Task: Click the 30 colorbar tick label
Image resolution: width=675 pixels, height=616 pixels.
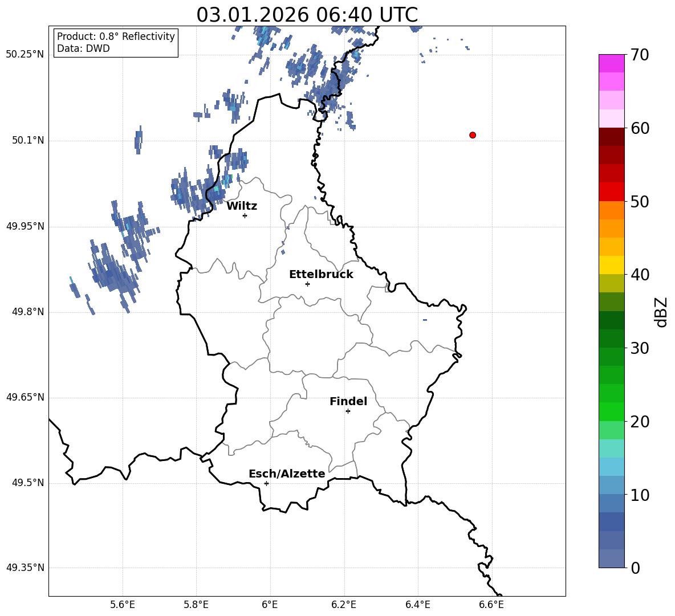Action: pos(640,348)
